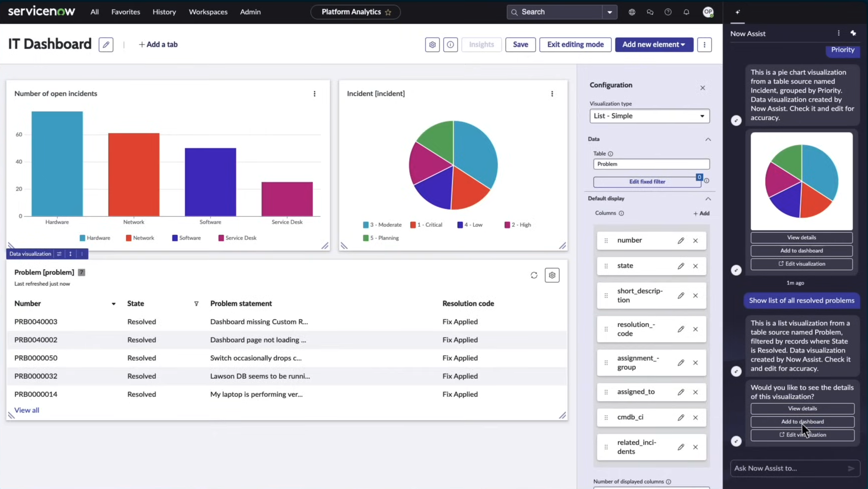Image resolution: width=868 pixels, height=489 pixels.
Task: Collapse the Data section in Configuration
Action: pyautogui.click(x=708, y=139)
